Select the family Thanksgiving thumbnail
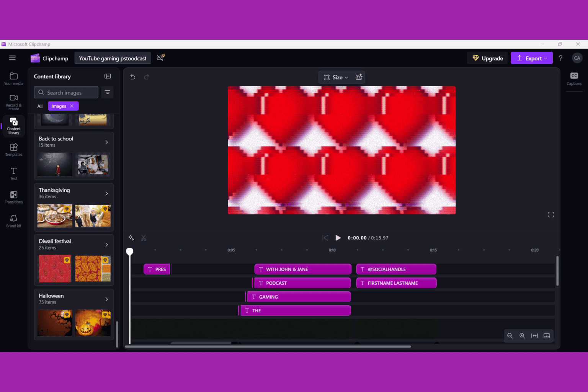 [x=93, y=216]
